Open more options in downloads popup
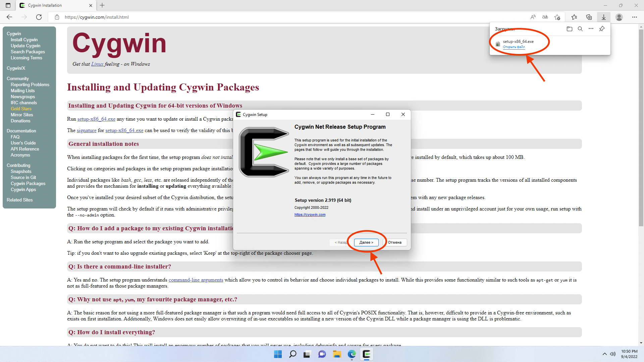 pyautogui.click(x=591, y=29)
